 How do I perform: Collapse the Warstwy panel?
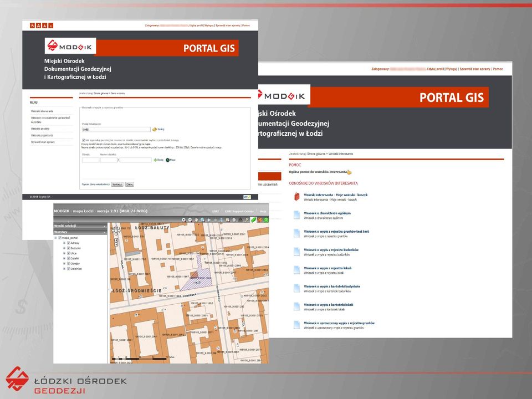[104, 232]
